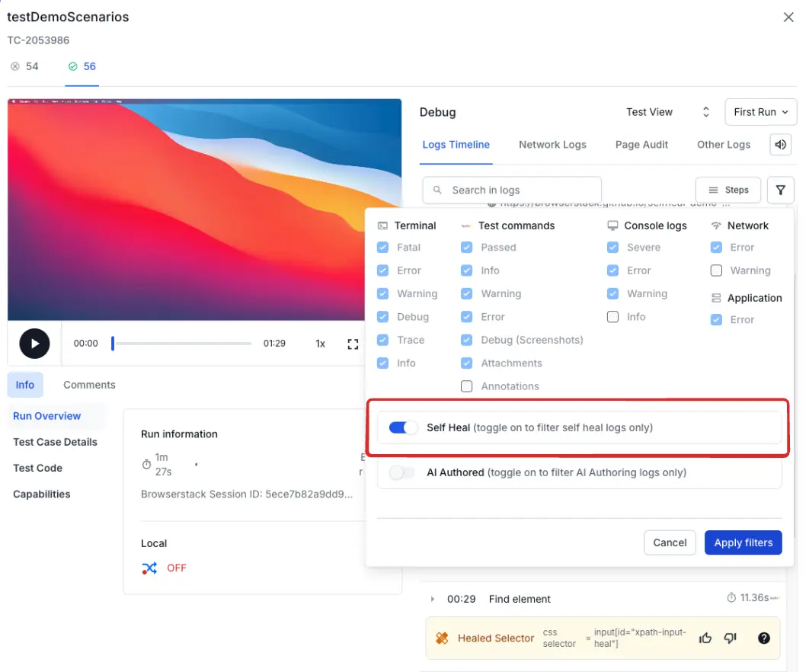Enter fullscreen mode on video player
Screen dimensions: 809x672
[353, 344]
